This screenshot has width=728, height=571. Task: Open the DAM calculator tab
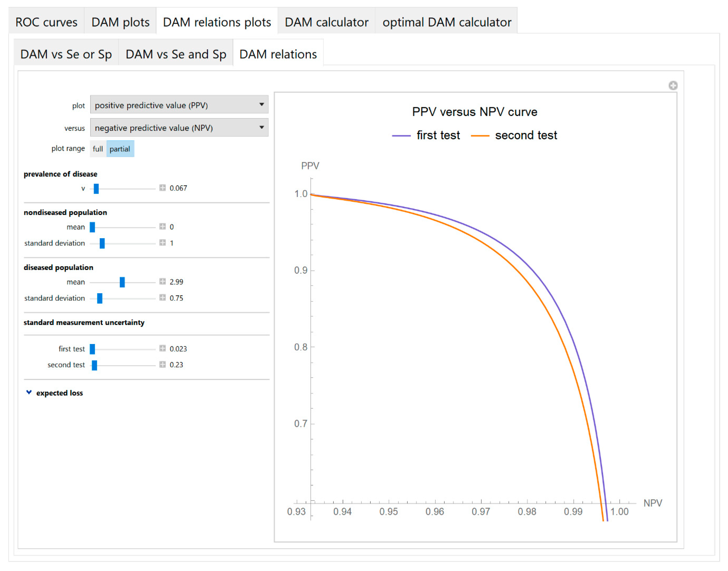[326, 22]
